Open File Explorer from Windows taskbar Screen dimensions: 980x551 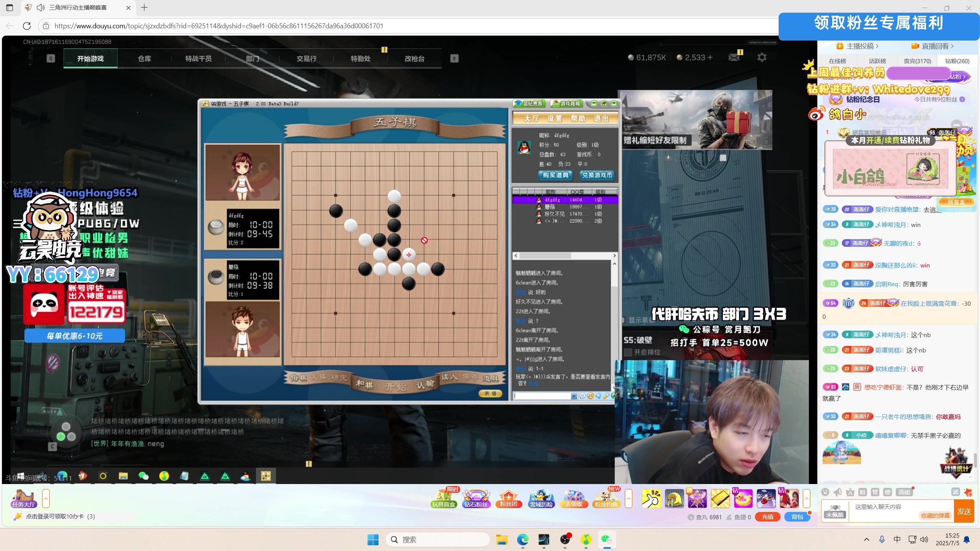coord(501,540)
